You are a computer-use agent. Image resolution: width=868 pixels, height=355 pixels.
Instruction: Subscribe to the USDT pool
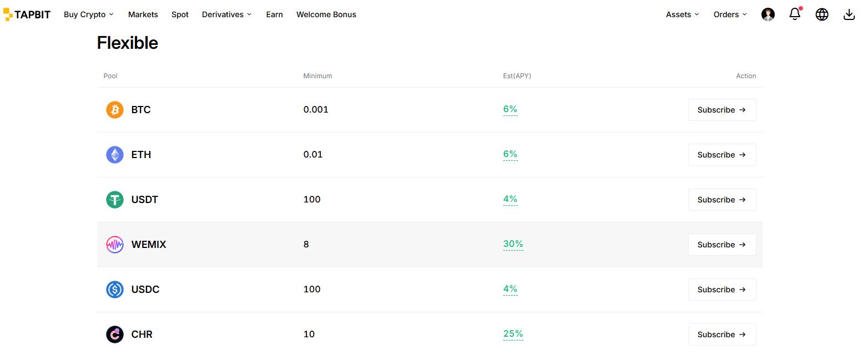click(x=721, y=200)
